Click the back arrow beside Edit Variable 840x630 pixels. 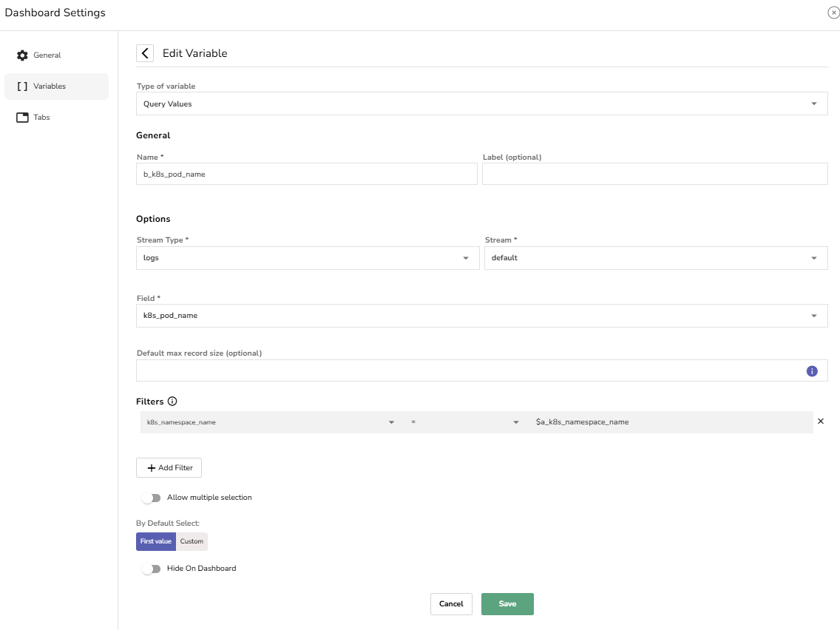pyautogui.click(x=145, y=53)
